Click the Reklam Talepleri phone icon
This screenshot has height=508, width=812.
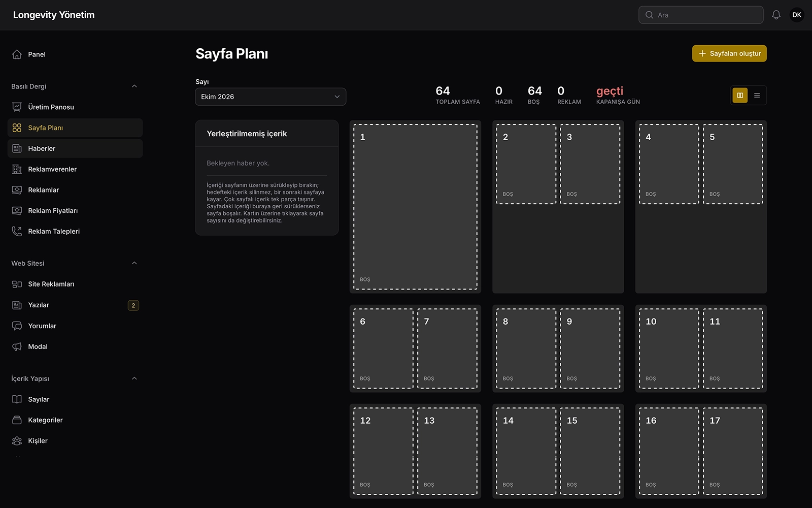click(17, 231)
